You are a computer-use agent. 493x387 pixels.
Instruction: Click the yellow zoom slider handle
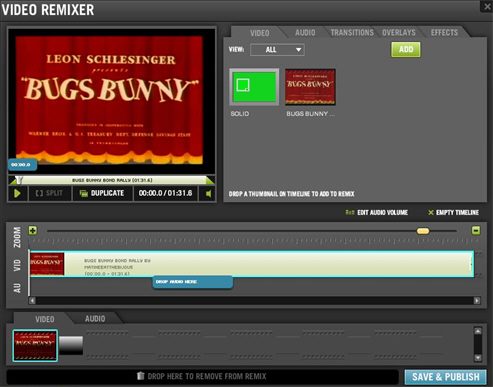(x=423, y=231)
